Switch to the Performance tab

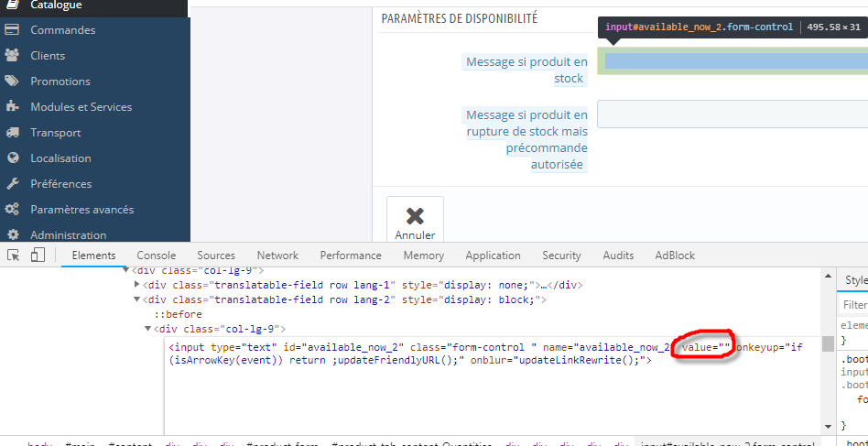(351, 256)
